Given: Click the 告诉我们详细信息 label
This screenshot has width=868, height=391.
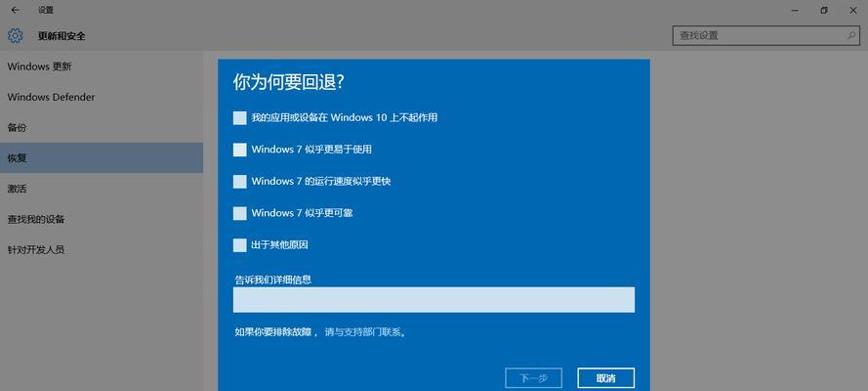Looking at the screenshot, I should [272, 280].
